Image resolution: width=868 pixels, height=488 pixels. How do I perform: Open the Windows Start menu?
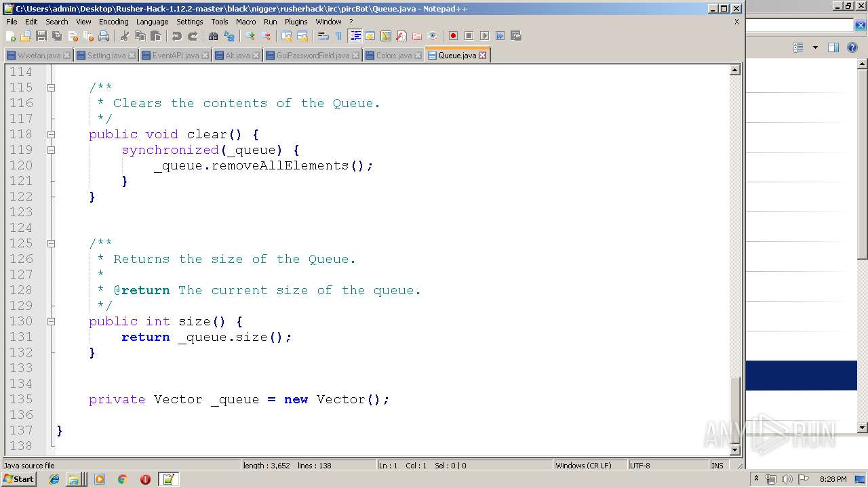18,479
